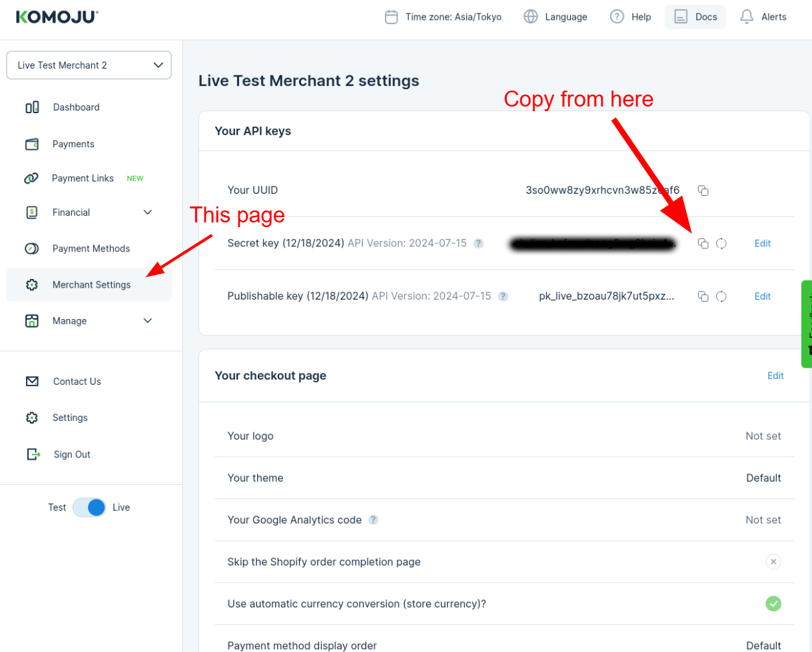Click Your API keys heading
The image size is (812, 652).
click(x=253, y=131)
